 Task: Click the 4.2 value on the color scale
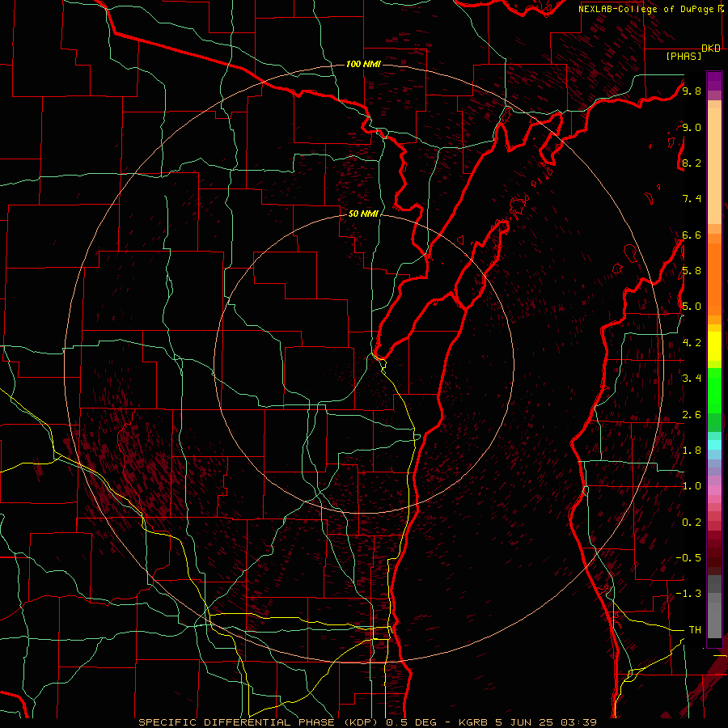[692, 342]
